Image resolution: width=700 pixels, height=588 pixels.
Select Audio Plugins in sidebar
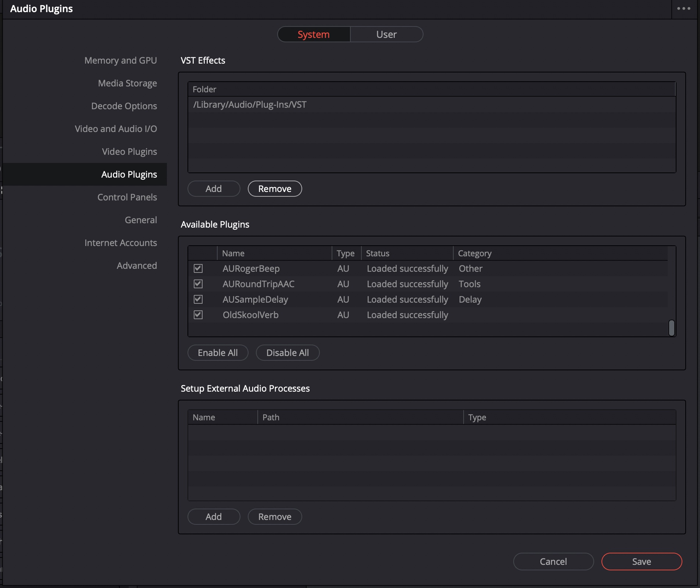click(85, 174)
